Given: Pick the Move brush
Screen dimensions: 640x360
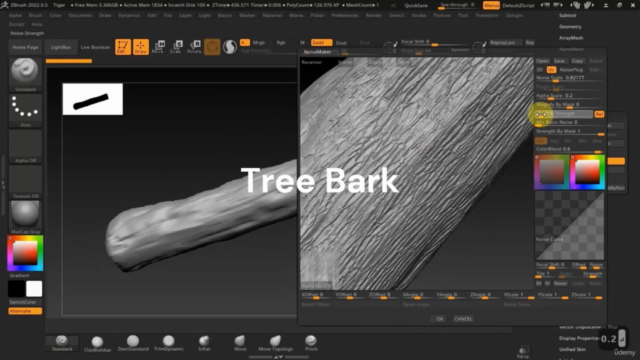Looking at the screenshot, I should pyautogui.click(x=240, y=343).
